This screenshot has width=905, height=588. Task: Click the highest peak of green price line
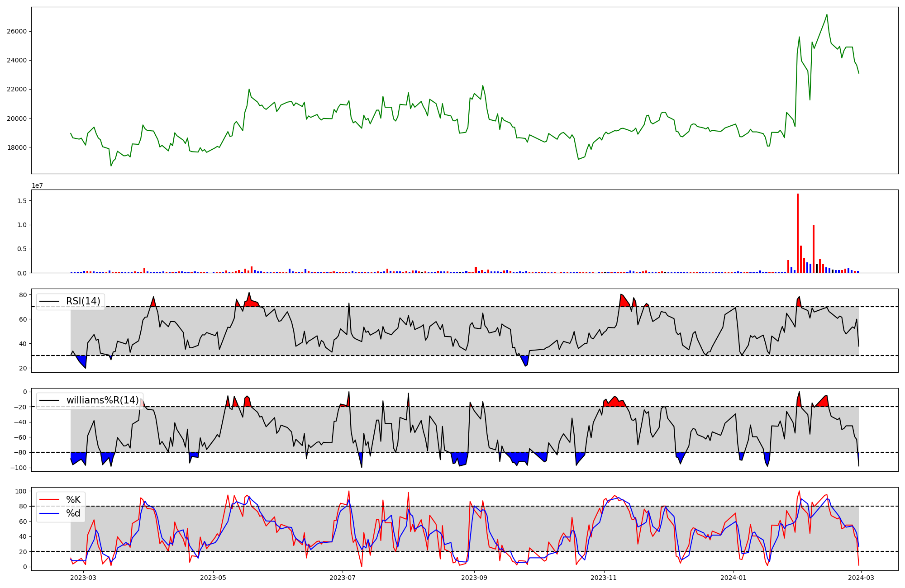(827, 15)
